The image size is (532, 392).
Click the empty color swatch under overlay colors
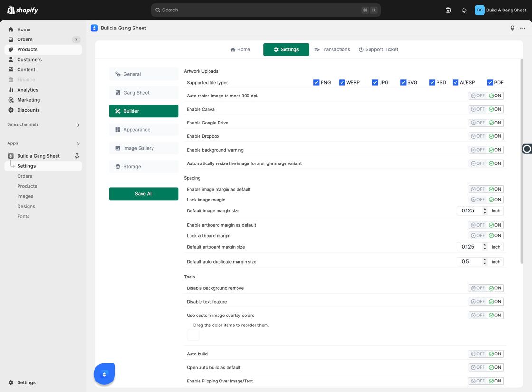(x=193, y=335)
